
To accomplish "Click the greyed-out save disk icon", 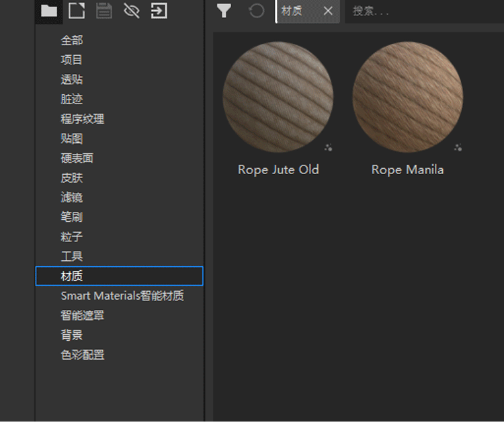I will [104, 11].
